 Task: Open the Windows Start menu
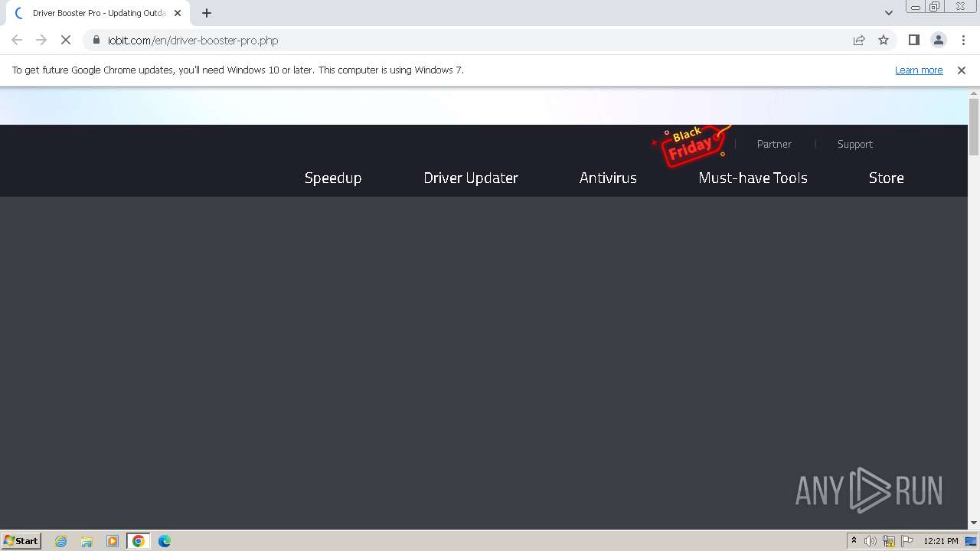[x=21, y=540]
